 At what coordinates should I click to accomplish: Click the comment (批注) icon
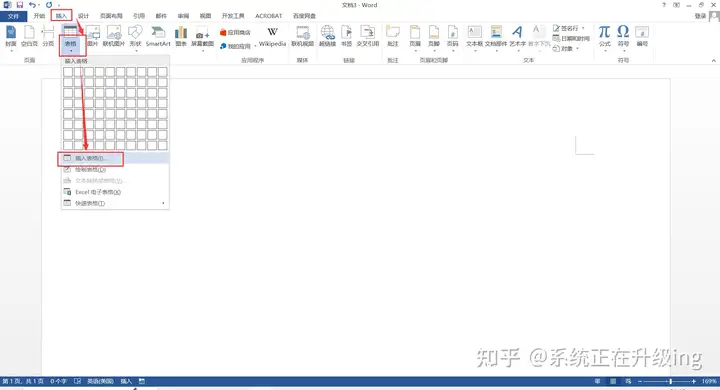pyautogui.click(x=393, y=32)
